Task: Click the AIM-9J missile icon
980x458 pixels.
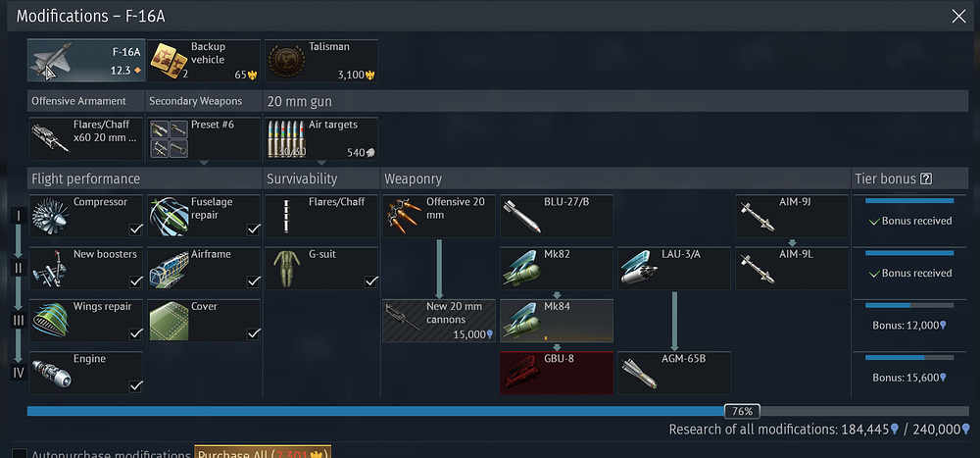Action: [757, 216]
